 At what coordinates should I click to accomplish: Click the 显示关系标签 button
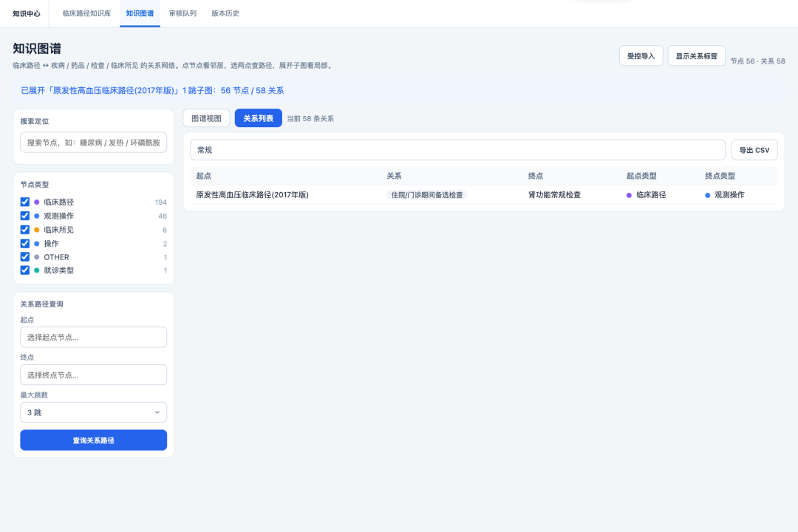tap(696, 56)
